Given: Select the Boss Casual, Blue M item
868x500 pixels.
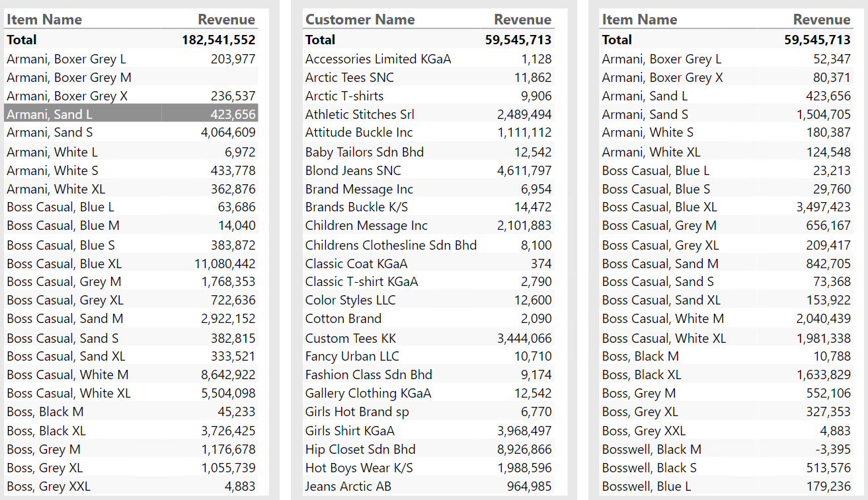Looking at the screenshot, I should click(63, 225).
